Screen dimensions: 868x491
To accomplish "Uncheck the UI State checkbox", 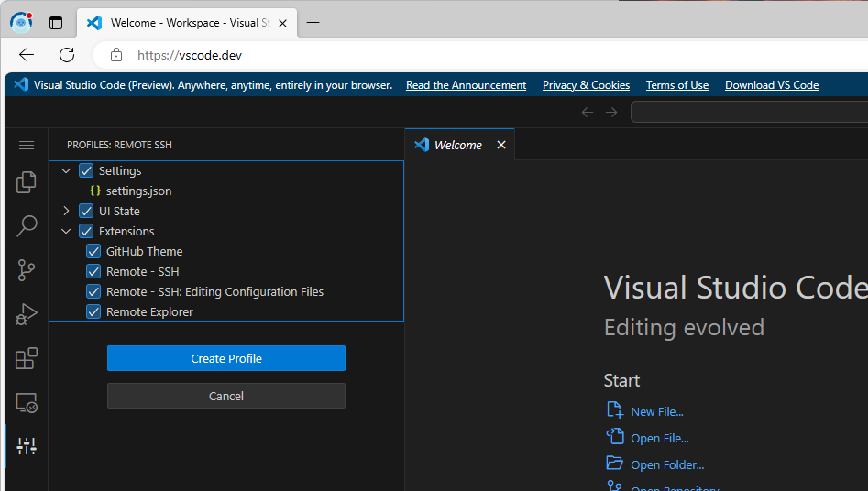I will (x=86, y=211).
